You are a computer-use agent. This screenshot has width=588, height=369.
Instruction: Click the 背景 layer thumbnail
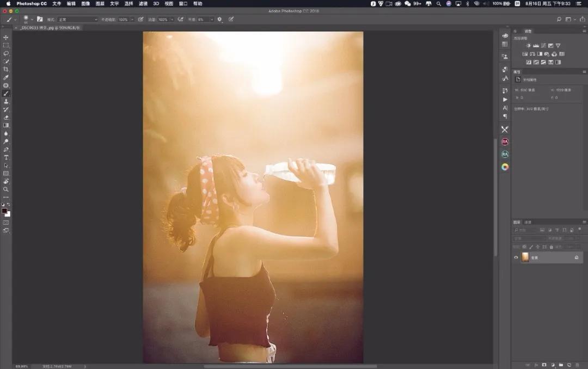click(525, 257)
